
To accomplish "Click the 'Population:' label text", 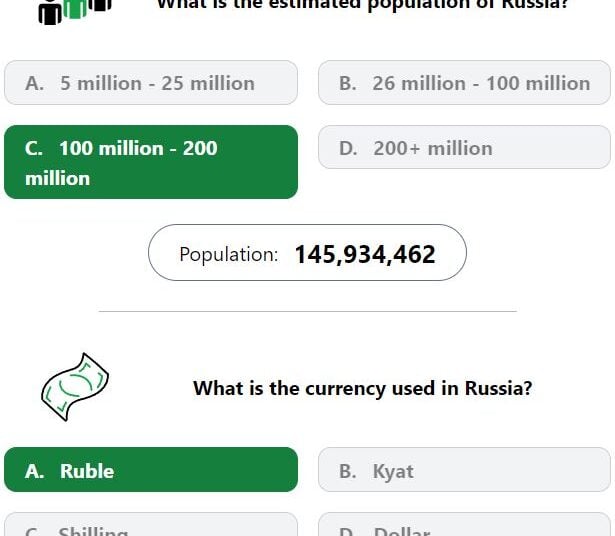I will (229, 254).
